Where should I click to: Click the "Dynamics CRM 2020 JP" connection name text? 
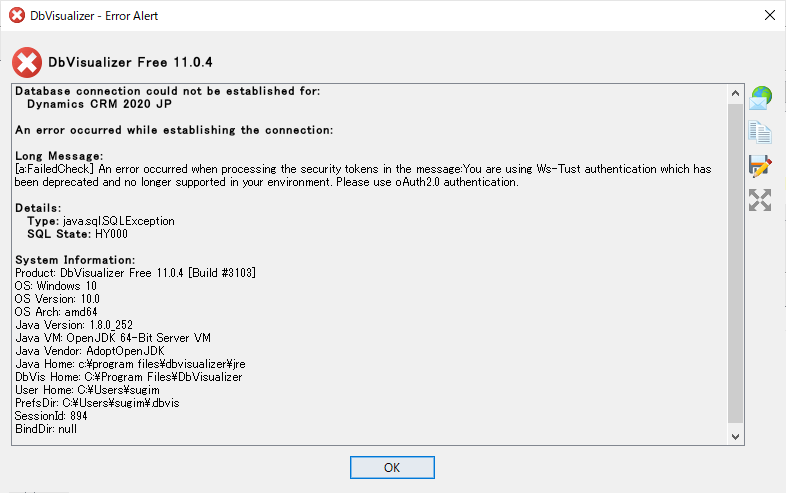(x=99, y=104)
